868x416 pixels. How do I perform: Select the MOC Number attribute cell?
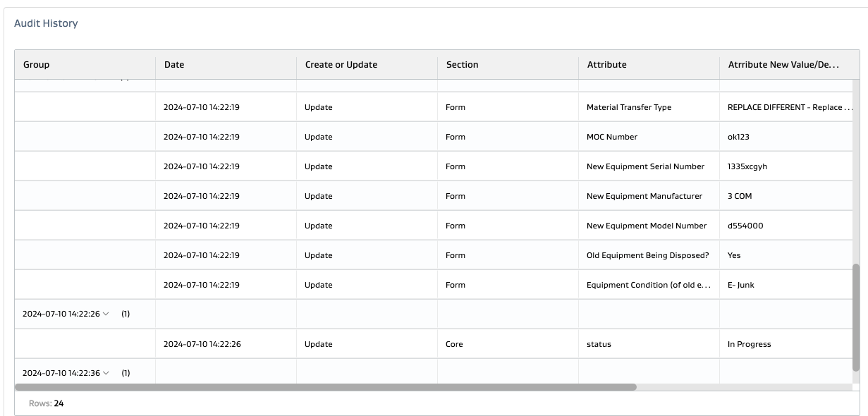coord(612,137)
